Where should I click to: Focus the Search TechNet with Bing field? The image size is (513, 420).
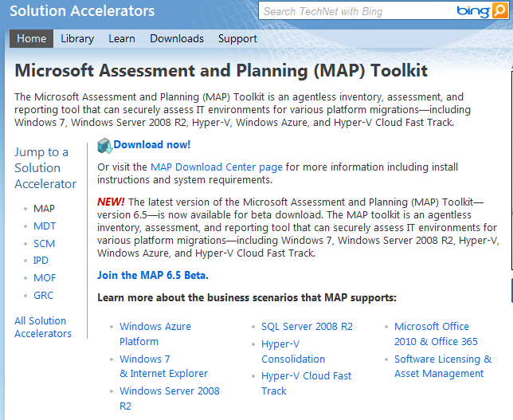coord(357,11)
